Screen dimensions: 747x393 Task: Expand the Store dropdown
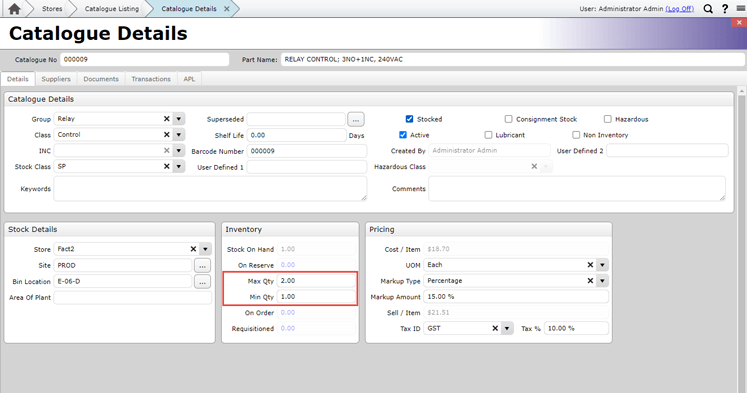click(205, 249)
